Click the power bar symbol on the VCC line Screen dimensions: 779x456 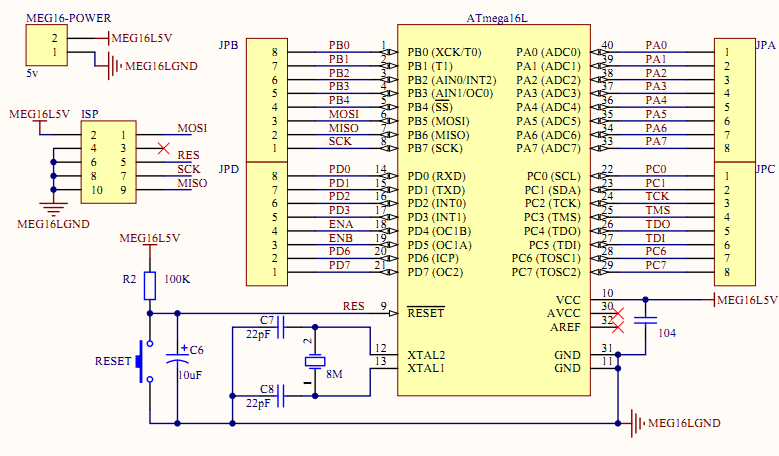pos(714,300)
